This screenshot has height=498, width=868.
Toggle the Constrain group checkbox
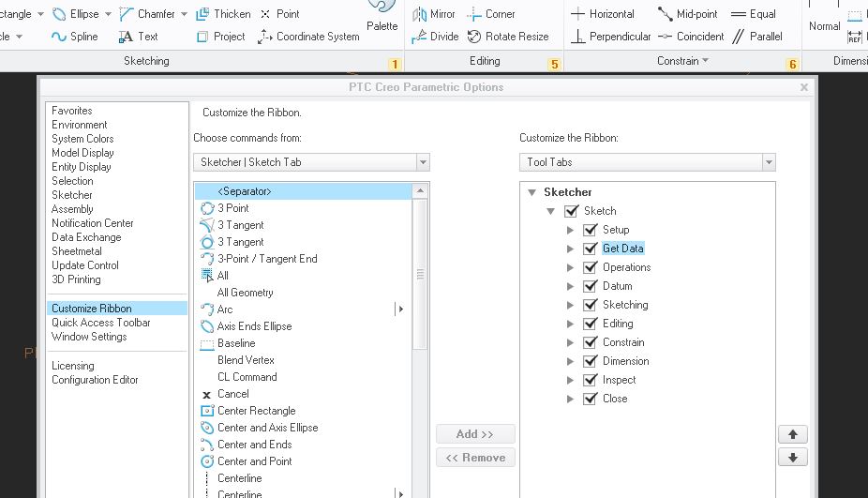(x=591, y=343)
